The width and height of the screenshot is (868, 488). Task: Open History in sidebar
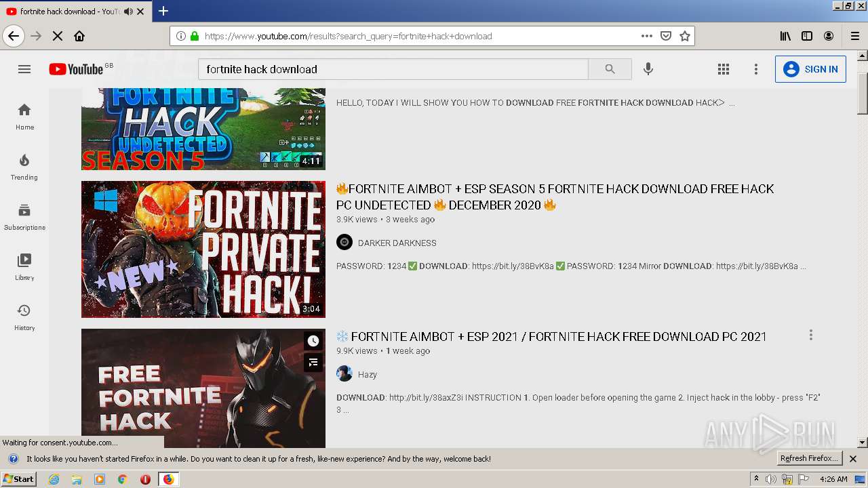[x=24, y=317]
